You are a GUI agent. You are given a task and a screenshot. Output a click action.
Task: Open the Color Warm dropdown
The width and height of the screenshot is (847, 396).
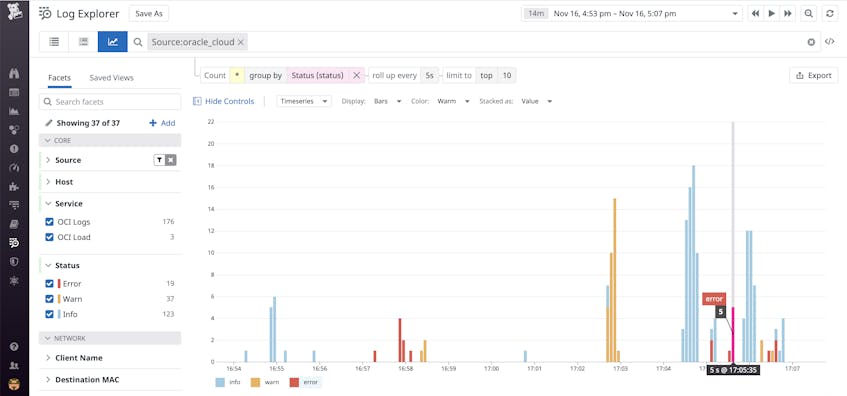point(453,101)
